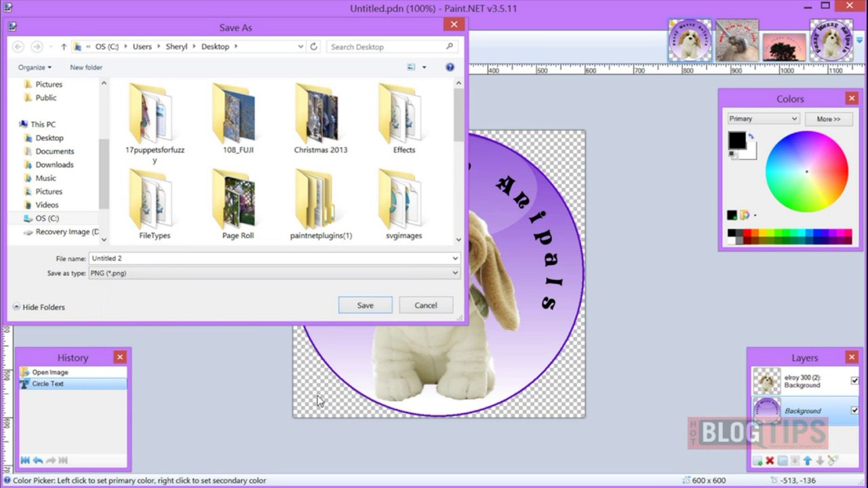Screen dimensions: 868x488
Task: Open the svgimages folder
Action: [404, 205]
